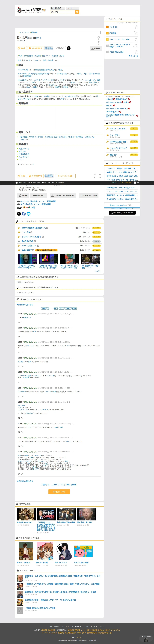Collapse the 関連リンク section marker
The image size is (154, 644).
[17, 133]
